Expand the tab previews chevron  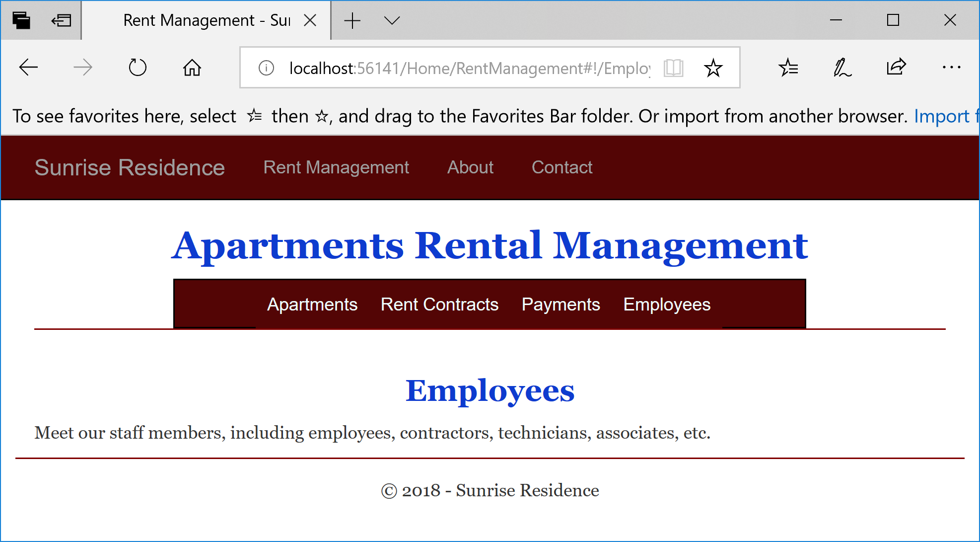(x=392, y=20)
